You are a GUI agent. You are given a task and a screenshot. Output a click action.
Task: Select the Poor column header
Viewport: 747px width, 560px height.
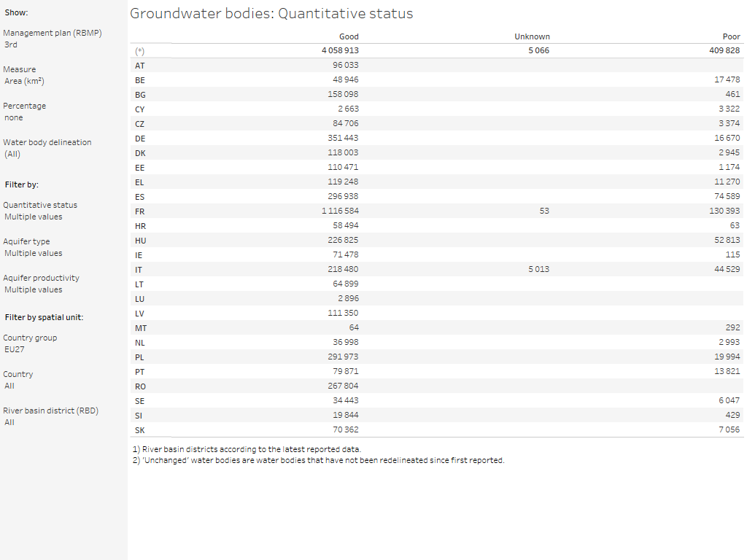(x=731, y=36)
